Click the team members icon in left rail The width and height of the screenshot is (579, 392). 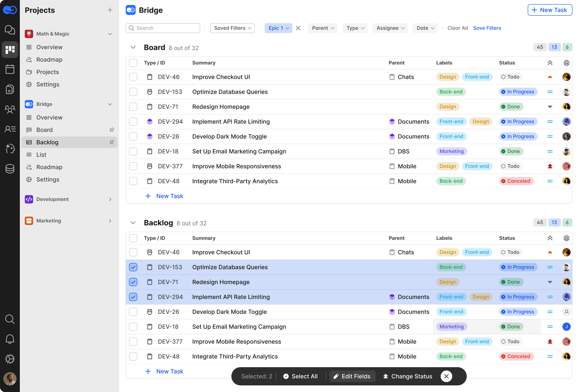10,109
